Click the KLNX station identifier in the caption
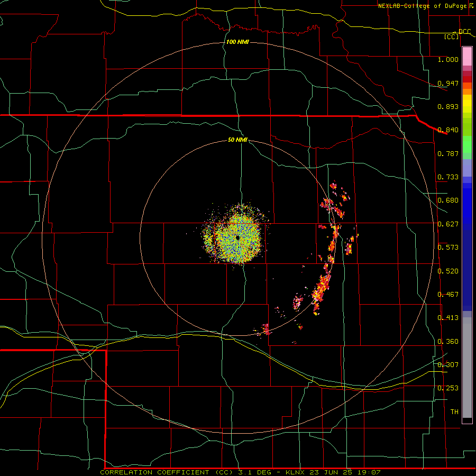This screenshot has width=476, height=476. pos(296,472)
